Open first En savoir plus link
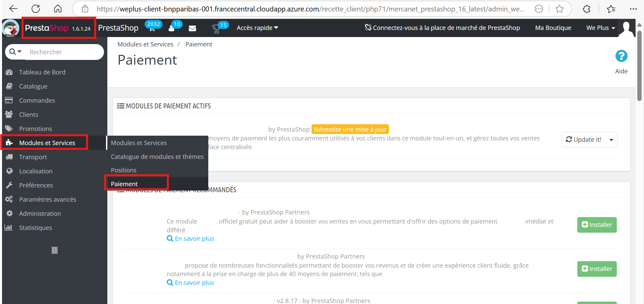This screenshot has height=304, width=644. (x=190, y=238)
